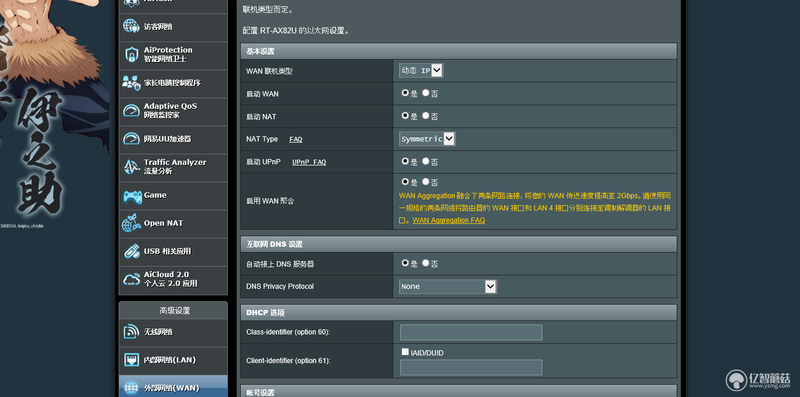The height and width of the screenshot is (397, 800).
Task: Open AiCloud 2.0 menu item
Action: click(x=173, y=279)
